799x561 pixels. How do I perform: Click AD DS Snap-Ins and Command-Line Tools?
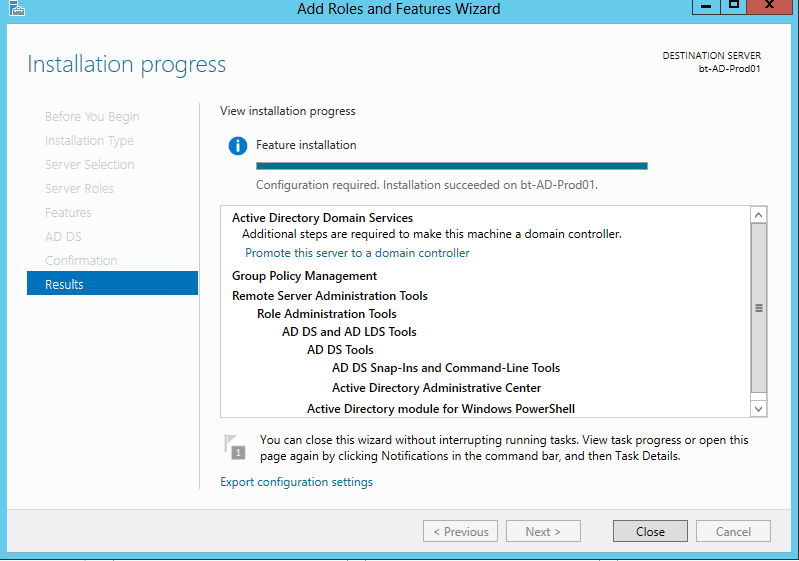[x=446, y=368]
